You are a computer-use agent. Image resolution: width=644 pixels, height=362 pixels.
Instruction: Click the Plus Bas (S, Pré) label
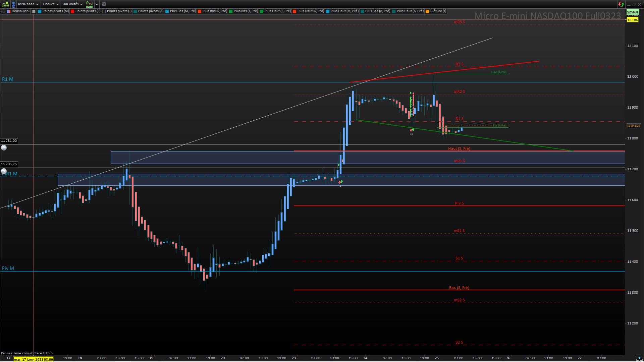tap(215, 11)
